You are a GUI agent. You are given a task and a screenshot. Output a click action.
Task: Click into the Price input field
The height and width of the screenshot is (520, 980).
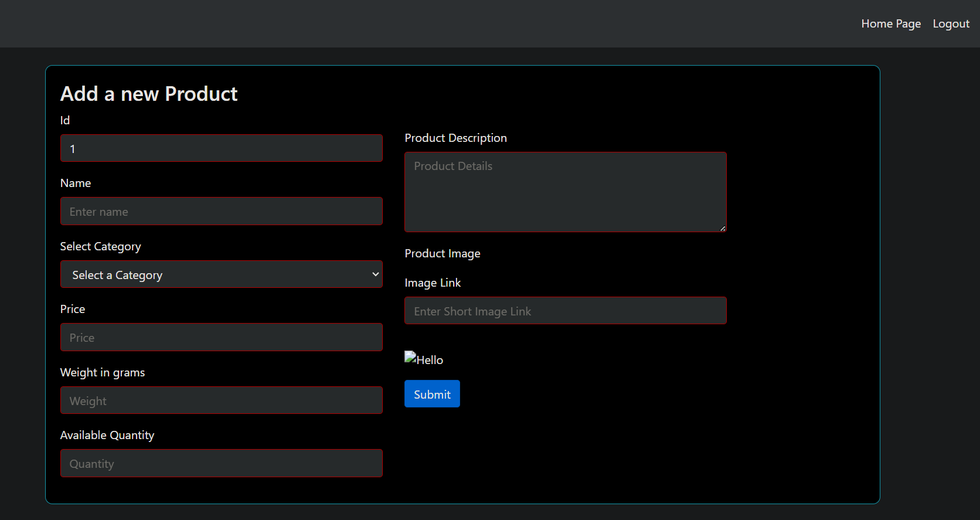pos(222,337)
